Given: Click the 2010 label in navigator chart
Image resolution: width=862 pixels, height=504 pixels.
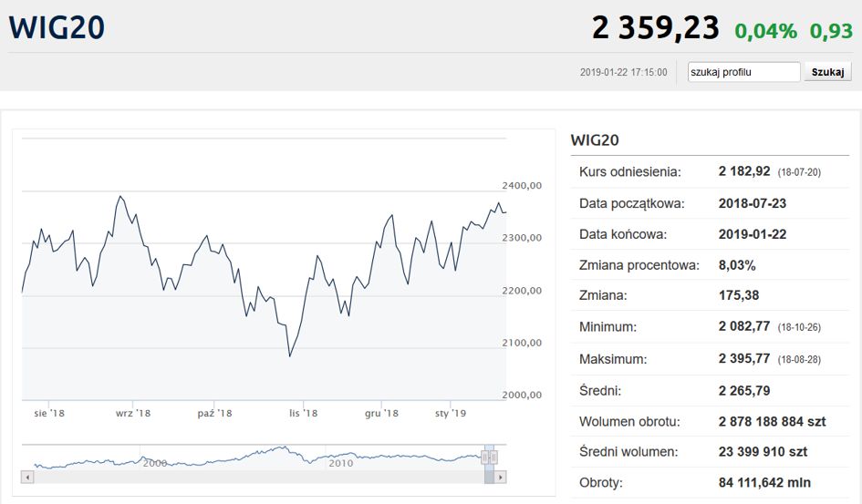Looking at the screenshot, I should point(340,463).
